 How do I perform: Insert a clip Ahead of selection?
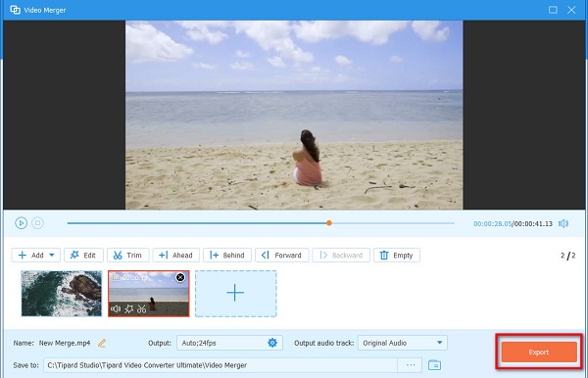pyautogui.click(x=175, y=256)
